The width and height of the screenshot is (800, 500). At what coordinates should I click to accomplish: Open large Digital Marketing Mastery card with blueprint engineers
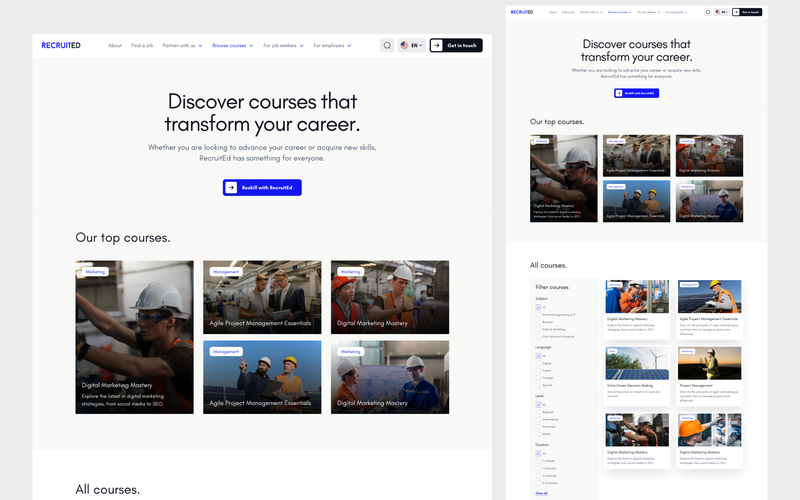click(x=390, y=377)
